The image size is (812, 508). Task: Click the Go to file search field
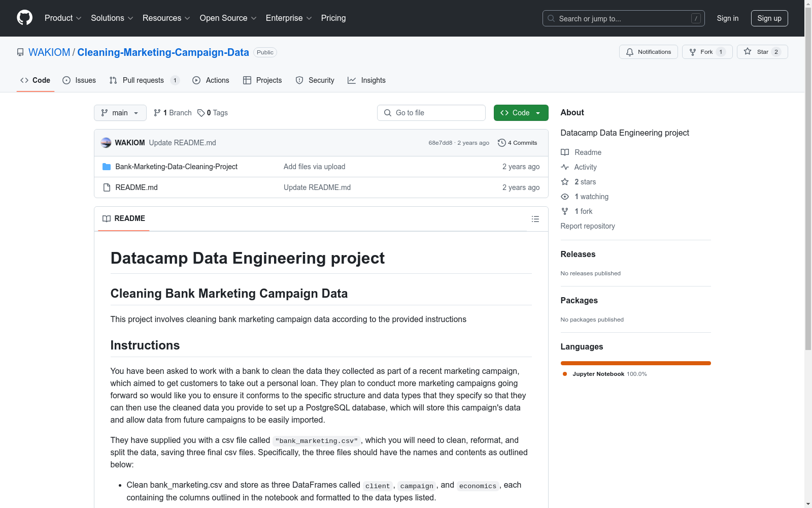coord(431,113)
